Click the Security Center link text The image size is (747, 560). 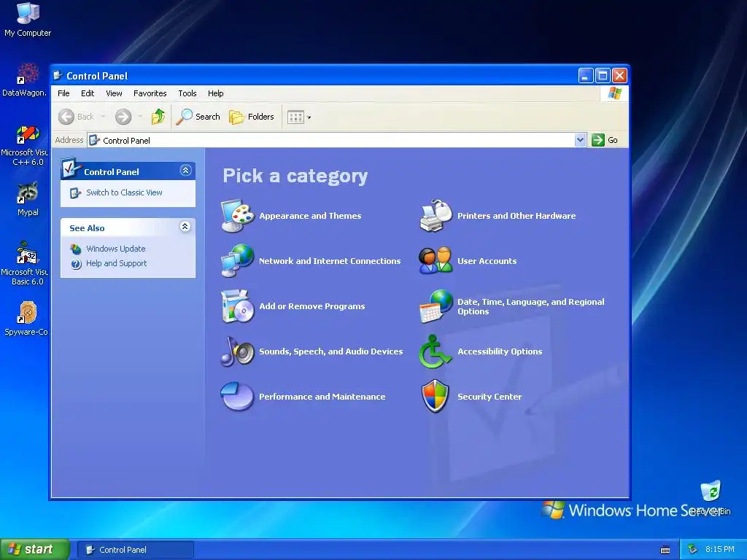[x=489, y=397]
